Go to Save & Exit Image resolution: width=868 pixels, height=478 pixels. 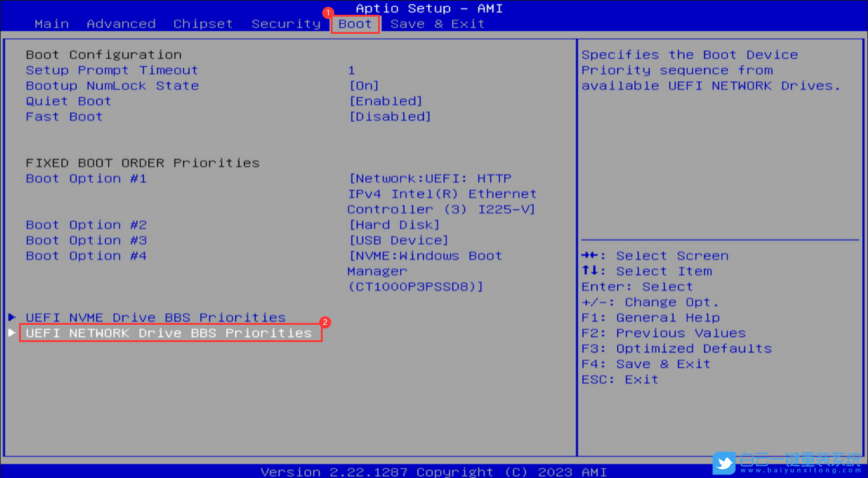[x=437, y=23]
